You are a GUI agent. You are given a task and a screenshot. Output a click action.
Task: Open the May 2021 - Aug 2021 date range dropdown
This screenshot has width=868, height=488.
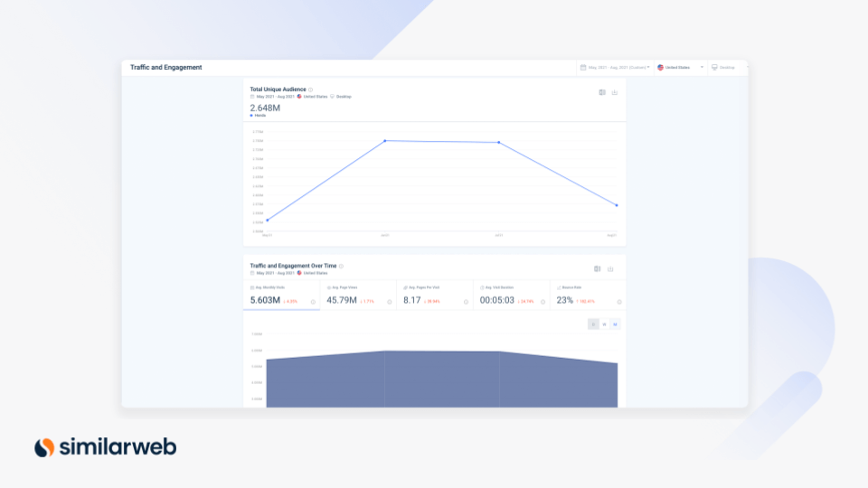[615, 68]
